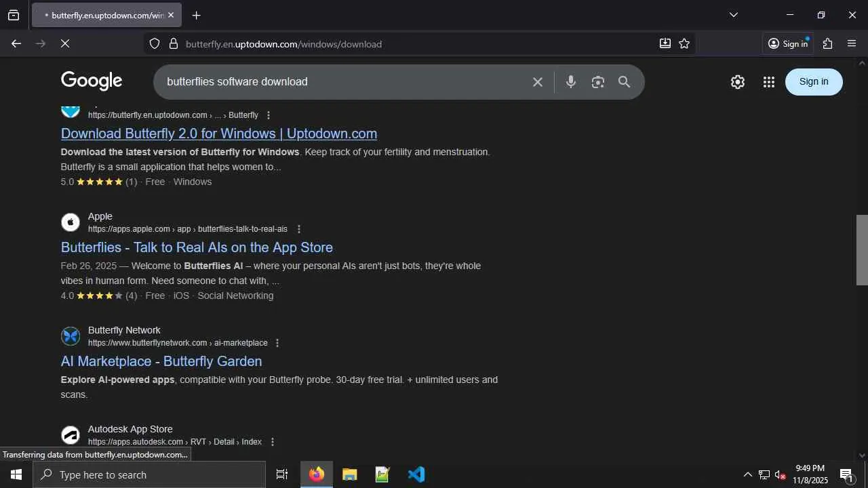
Task: Open the tracking protection shield icon
Action: click(155, 43)
